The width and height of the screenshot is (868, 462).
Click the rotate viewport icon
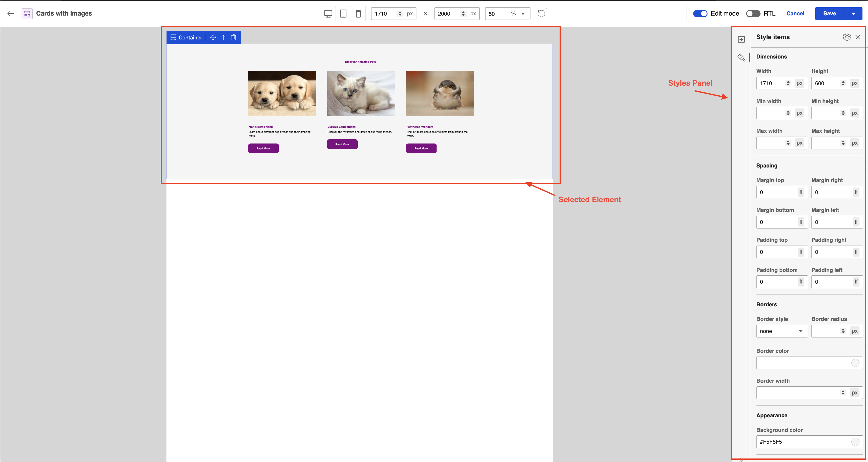point(541,14)
